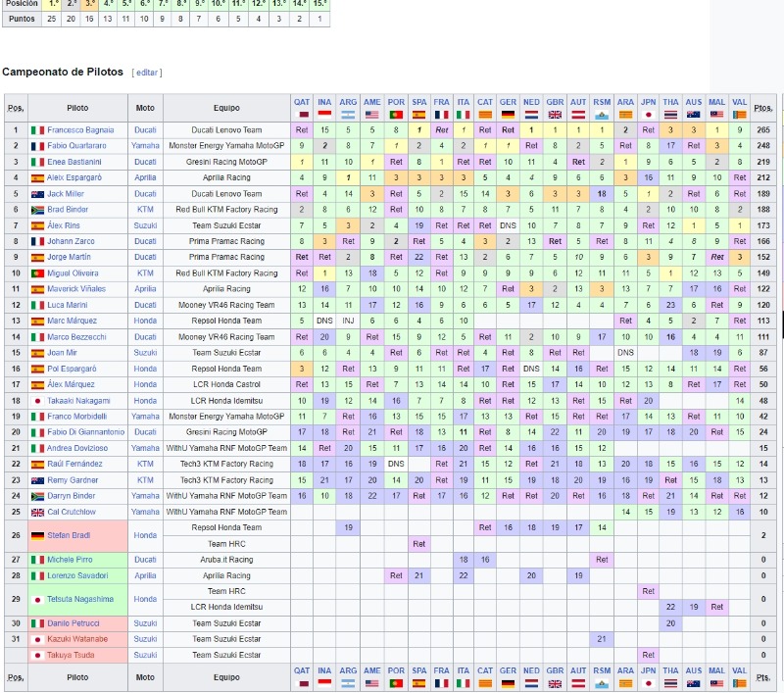The image size is (784, 693).
Task: Click the Pos. column heading in the top header
Action: click(x=16, y=108)
